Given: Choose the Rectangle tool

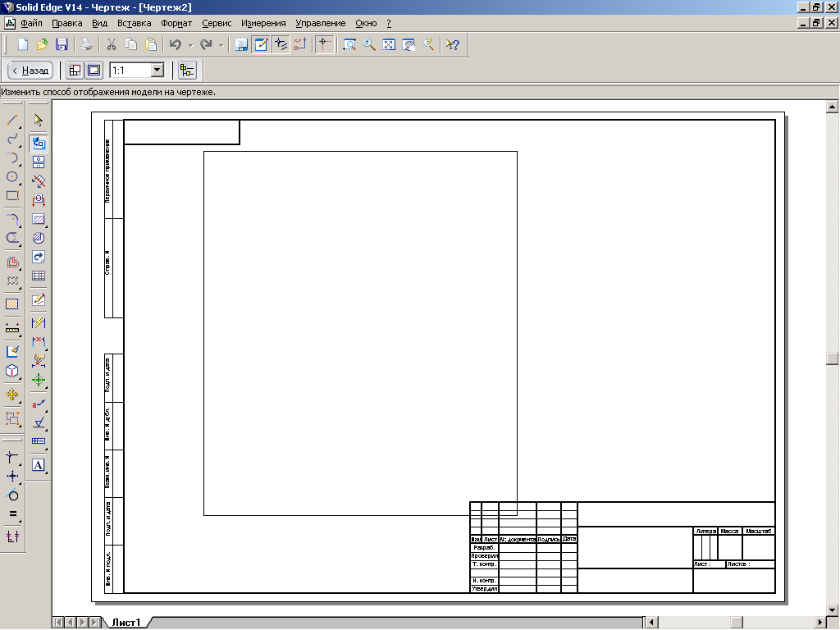Looking at the screenshot, I should (x=12, y=196).
